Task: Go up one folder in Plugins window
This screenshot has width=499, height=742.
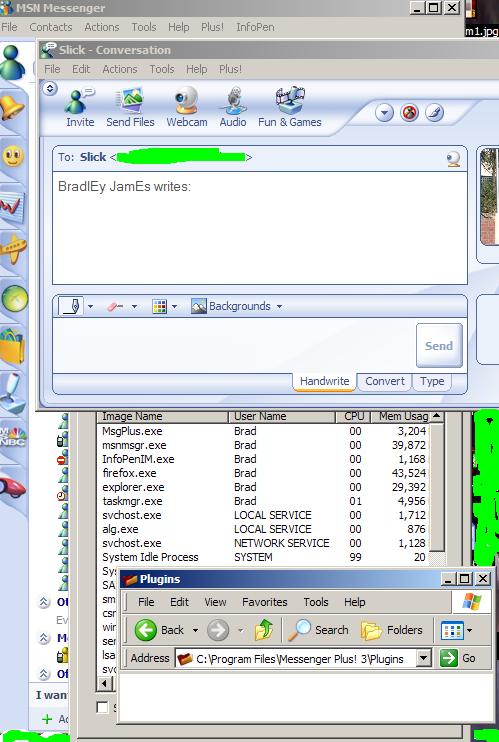Action: tap(264, 630)
